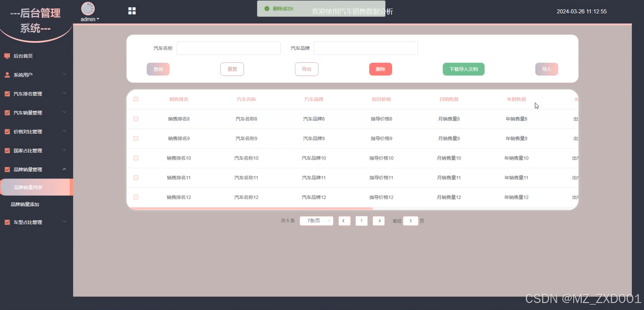Screen dimensions: 644x310
Task: Expand 国家占比管理 menu chevron
Action: [64, 151]
